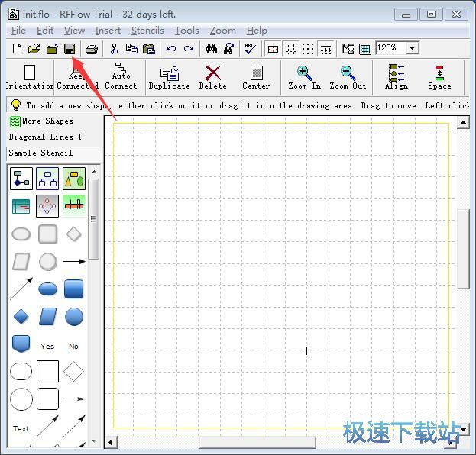Click the Save disk icon
Screen dimensions: 476x455
[x=69, y=49]
